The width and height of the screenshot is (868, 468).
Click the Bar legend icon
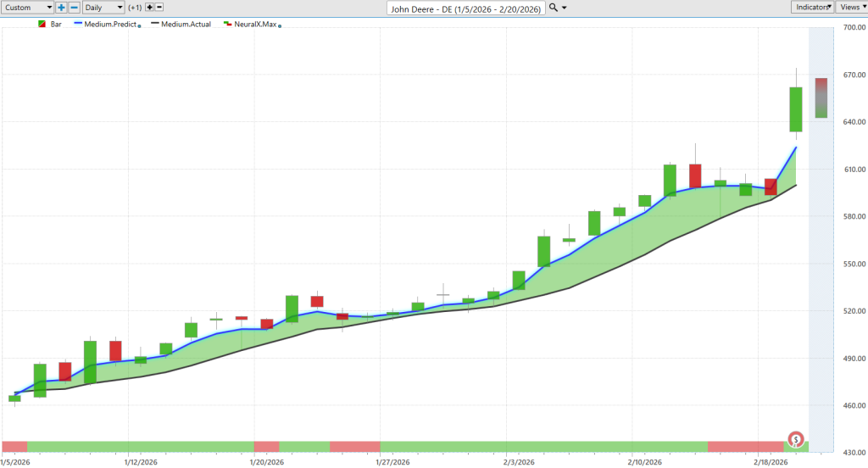click(42, 25)
